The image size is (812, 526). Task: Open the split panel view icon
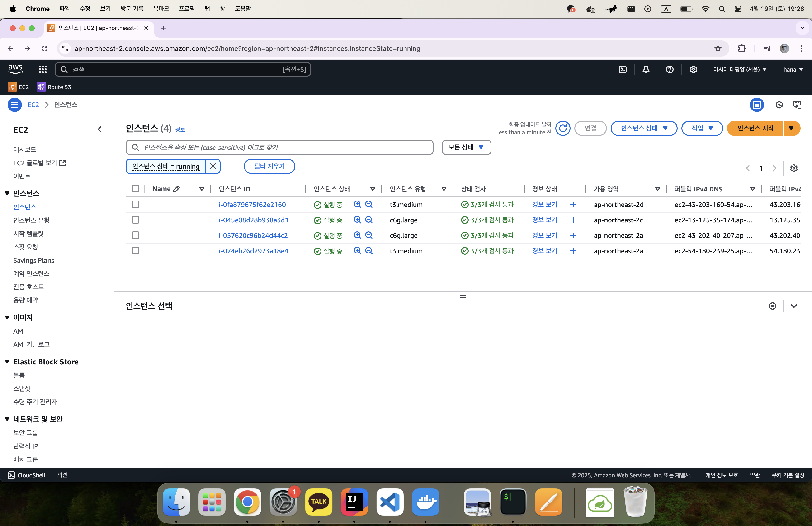tap(757, 105)
